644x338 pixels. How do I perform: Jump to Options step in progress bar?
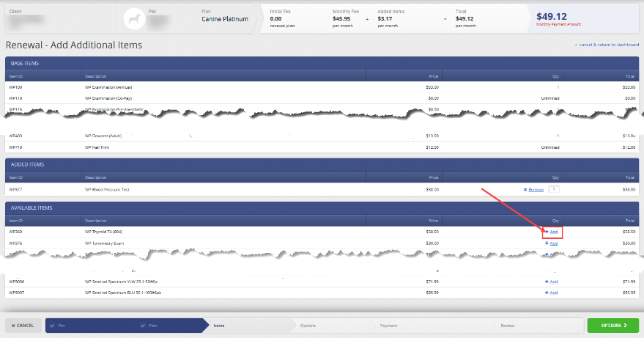point(308,326)
